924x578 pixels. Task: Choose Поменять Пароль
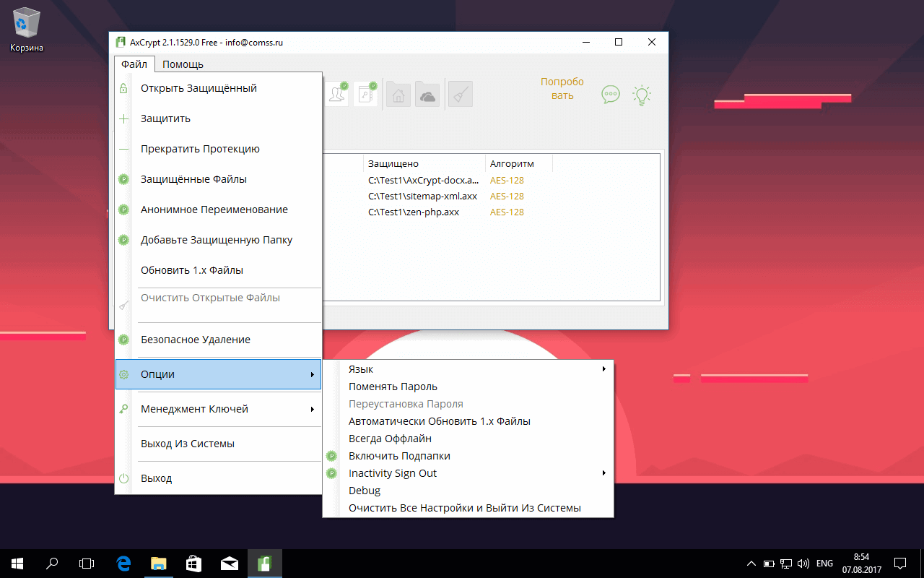tap(468, 387)
